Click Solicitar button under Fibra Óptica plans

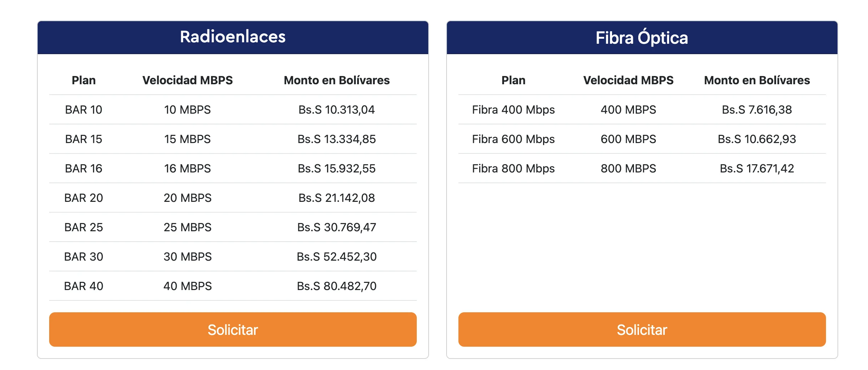[x=642, y=329]
